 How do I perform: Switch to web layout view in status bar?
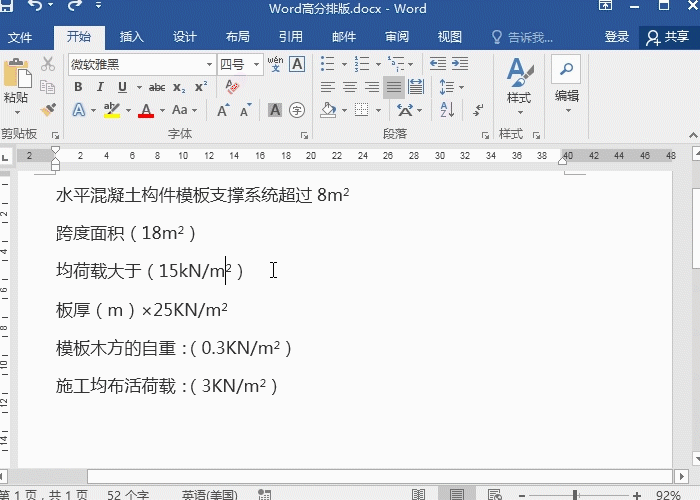coord(494,494)
